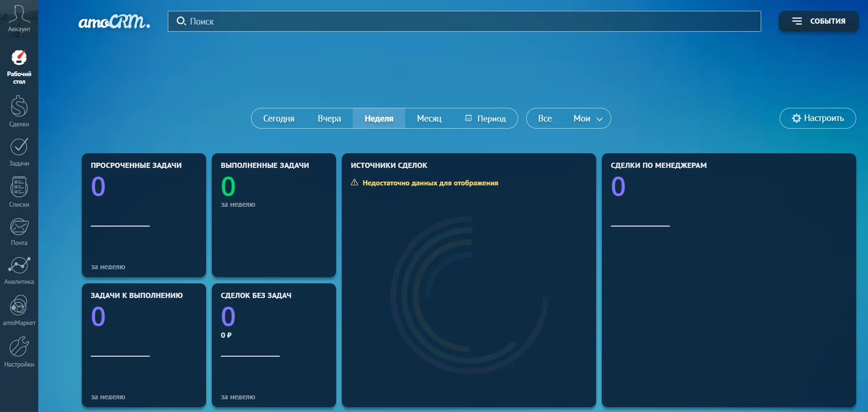This screenshot has width=868, height=412.
Task: Click the Настроить button
Action: 817,118
